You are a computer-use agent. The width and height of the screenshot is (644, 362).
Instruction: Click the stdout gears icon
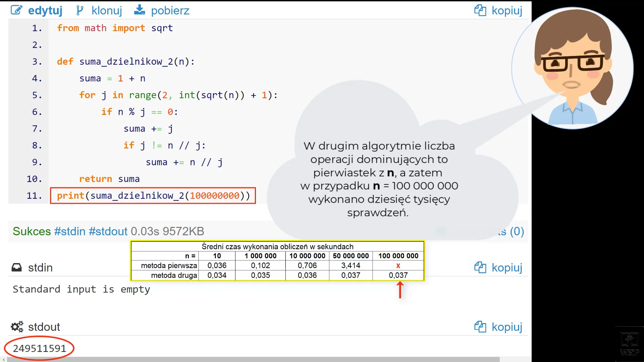pyautogui.click(x=17, y=327)
